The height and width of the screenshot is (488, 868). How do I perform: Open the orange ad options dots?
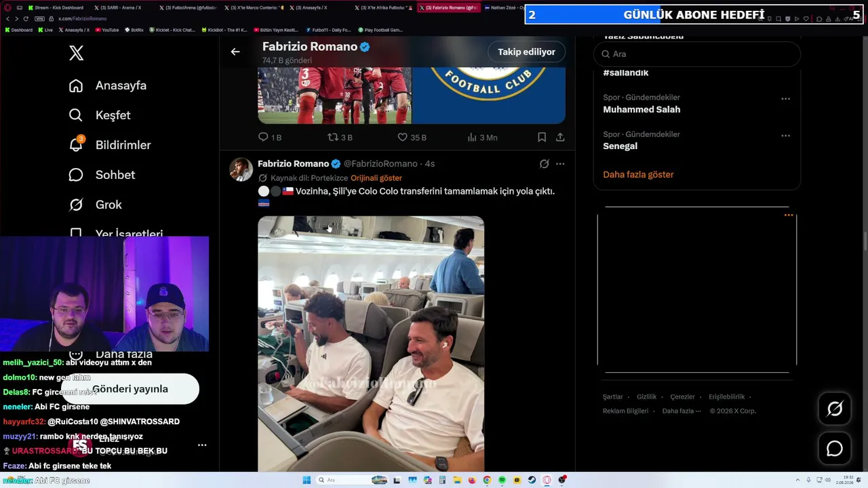[x=789, y=216]
